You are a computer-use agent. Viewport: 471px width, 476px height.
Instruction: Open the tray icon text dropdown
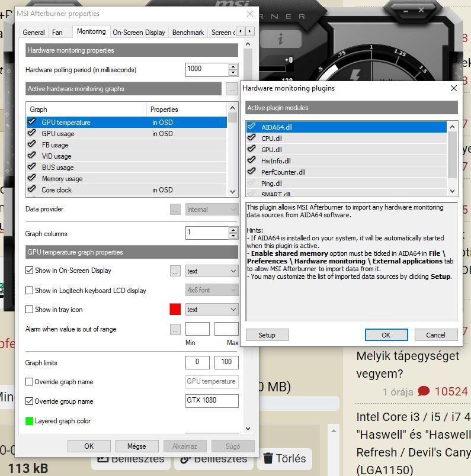click(x=212, y=310)
